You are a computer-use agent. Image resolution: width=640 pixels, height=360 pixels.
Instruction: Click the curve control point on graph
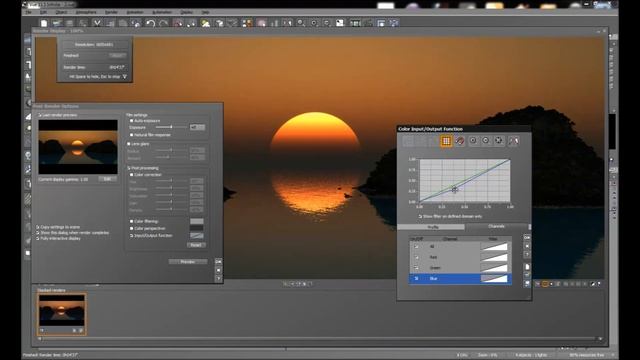tap(454, 189)
